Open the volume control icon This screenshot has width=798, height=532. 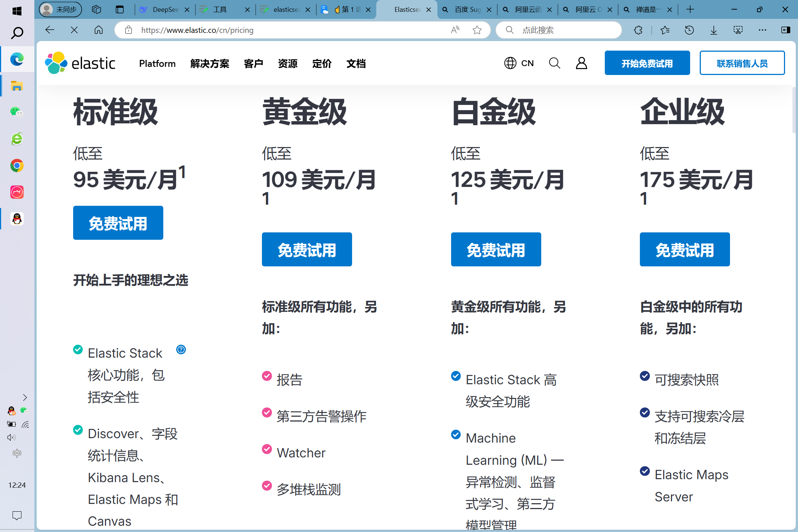[11, 437]
